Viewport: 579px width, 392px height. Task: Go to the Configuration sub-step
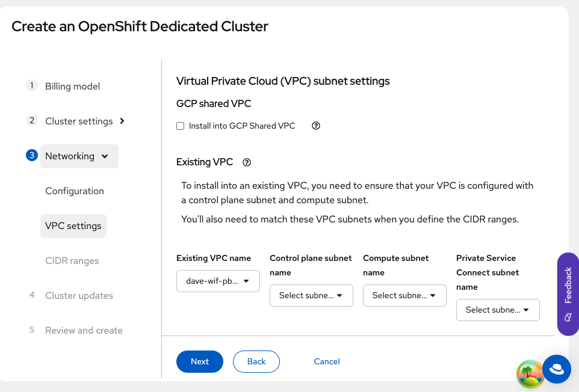click(75, 191)
